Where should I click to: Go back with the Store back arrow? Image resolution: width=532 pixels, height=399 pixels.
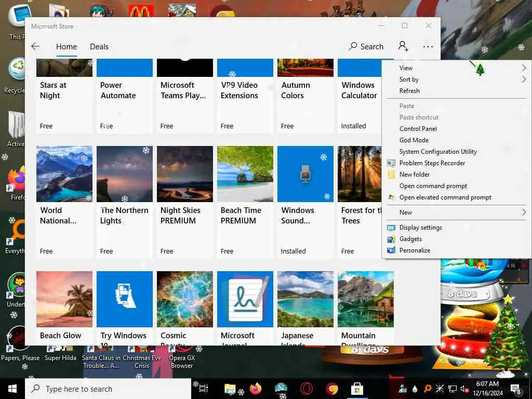click(35, 46)
